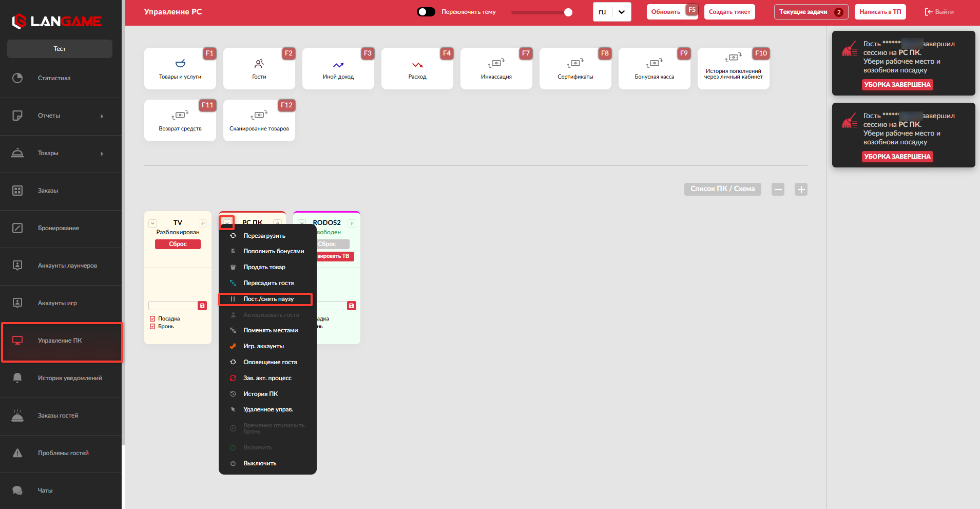980x509 pixels.
Task: Select Оповещение гостя in the context menu
Action: pos(267,362)
